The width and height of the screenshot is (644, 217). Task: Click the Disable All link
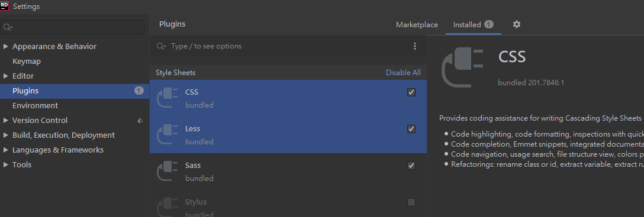coord(403,73)
